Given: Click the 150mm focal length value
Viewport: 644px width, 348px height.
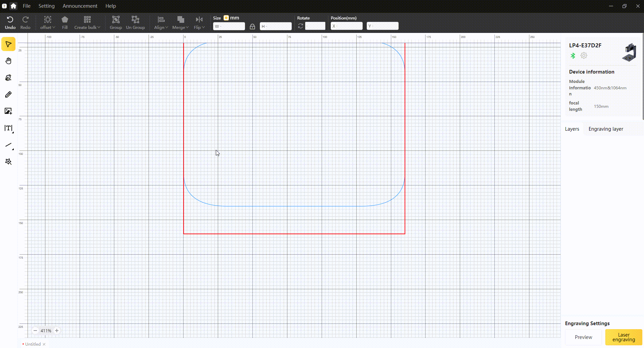Looking at the screenshot, I should point(601,106).
